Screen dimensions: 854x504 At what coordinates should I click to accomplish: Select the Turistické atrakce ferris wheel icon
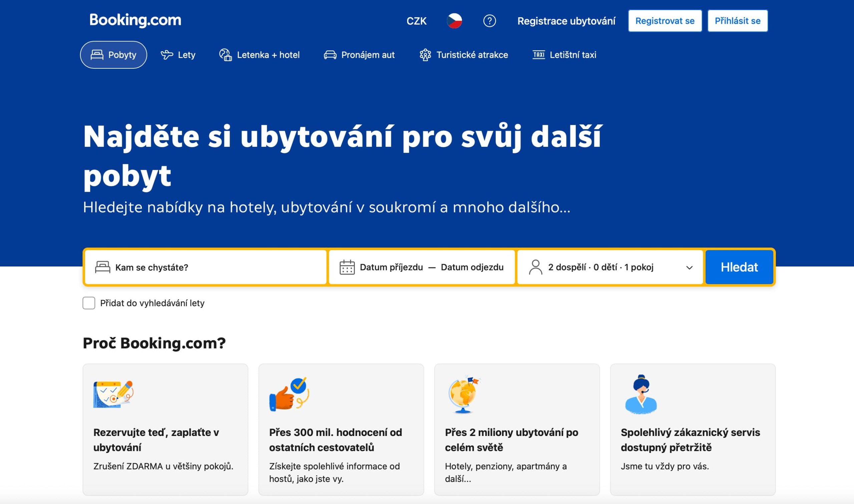425,55
